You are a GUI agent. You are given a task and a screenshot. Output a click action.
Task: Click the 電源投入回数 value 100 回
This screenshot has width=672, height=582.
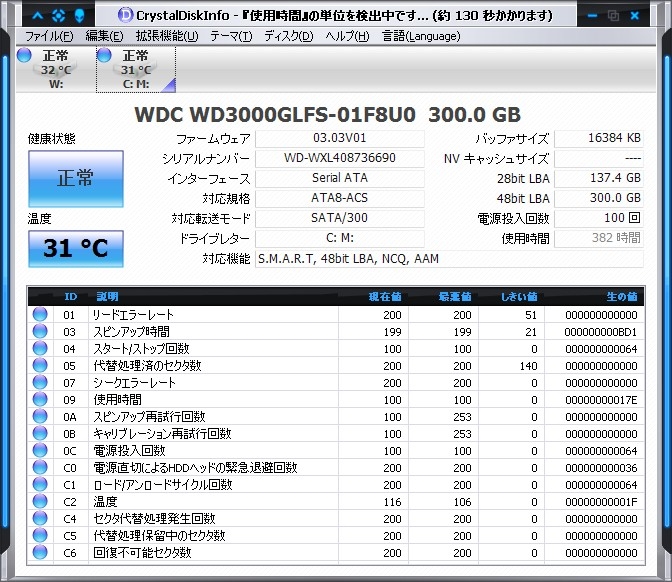pos(599,218)
